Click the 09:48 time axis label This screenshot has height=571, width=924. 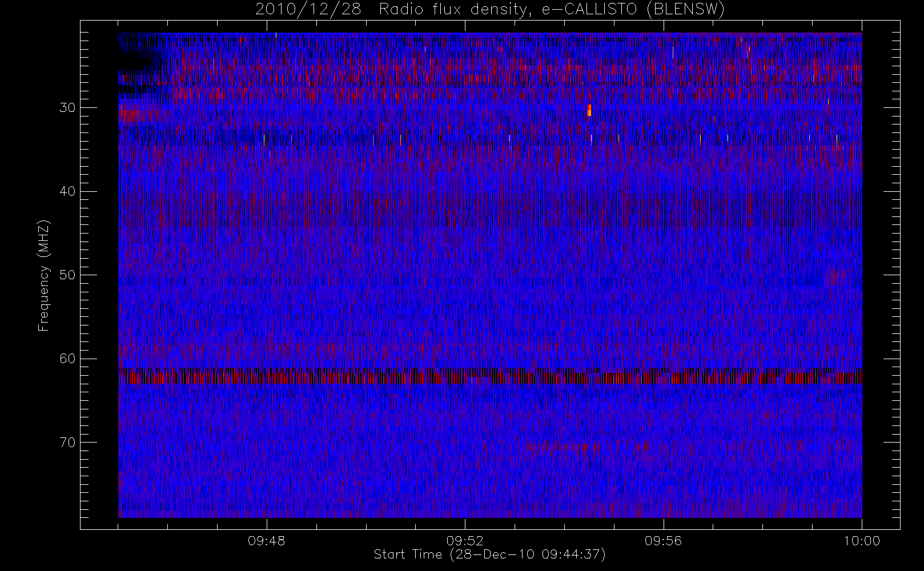[x=267, y=541]
